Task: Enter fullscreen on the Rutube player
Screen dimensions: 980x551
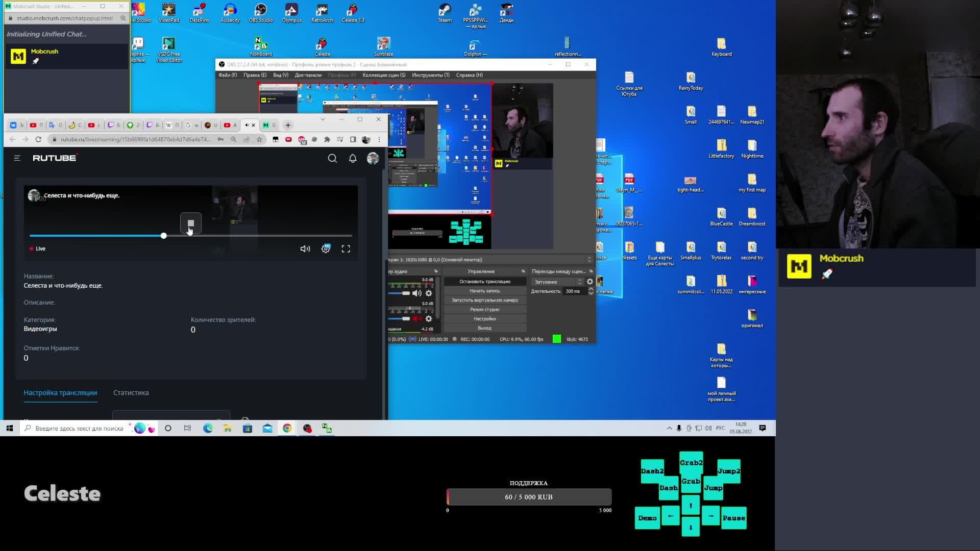Action: click(x=346, y=249)
